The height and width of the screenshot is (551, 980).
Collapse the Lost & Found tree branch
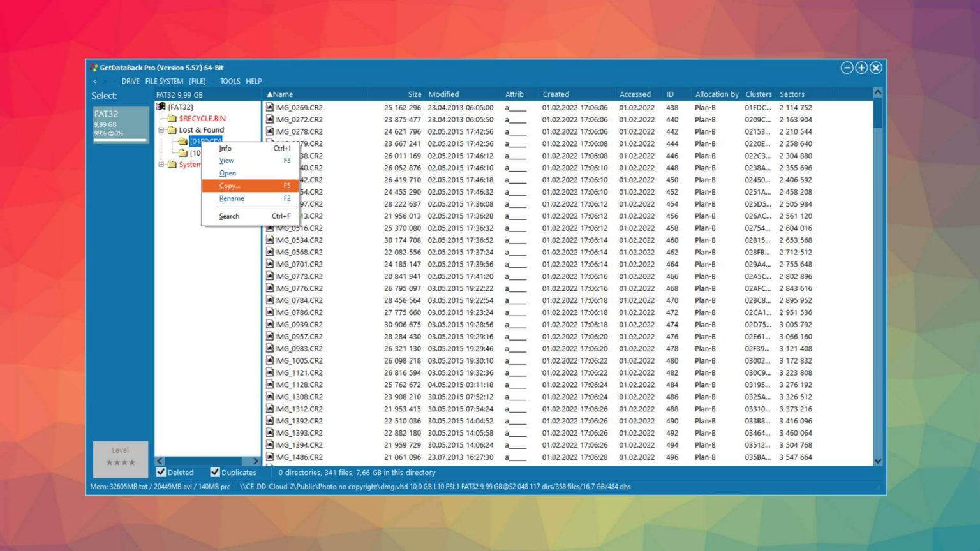point(161,129)
